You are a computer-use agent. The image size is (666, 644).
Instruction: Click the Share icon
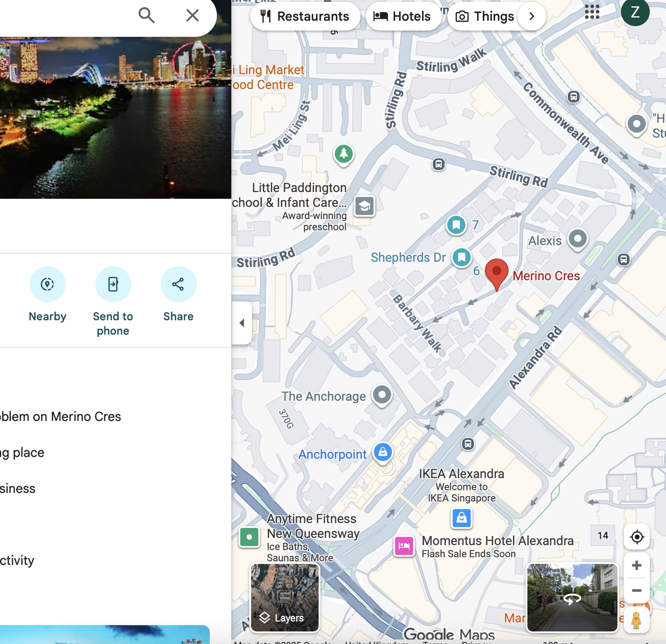[x=178, y=284]
